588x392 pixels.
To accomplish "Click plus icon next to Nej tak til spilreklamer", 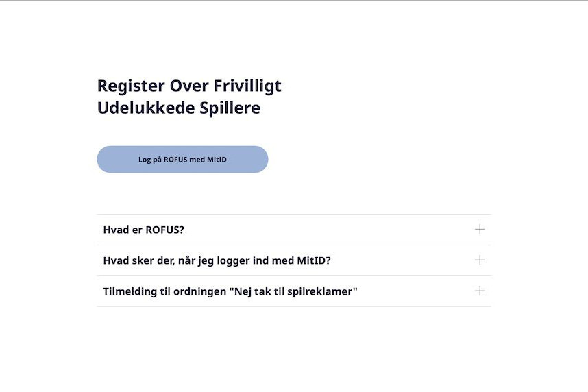I will pyautogui.click(x=480, y=291).
